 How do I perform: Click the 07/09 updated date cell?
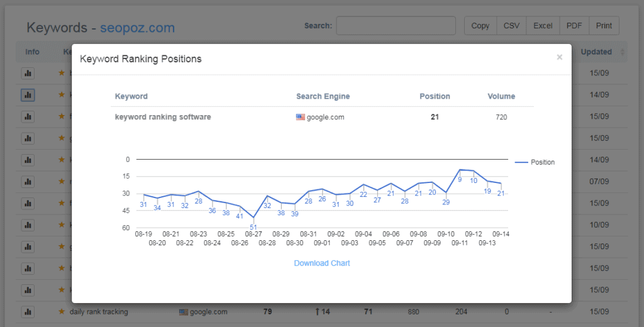[x=599, y=182]
